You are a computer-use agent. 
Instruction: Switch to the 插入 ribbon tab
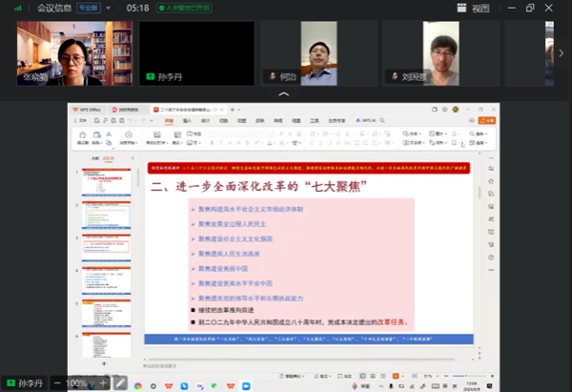coord(187,121)
